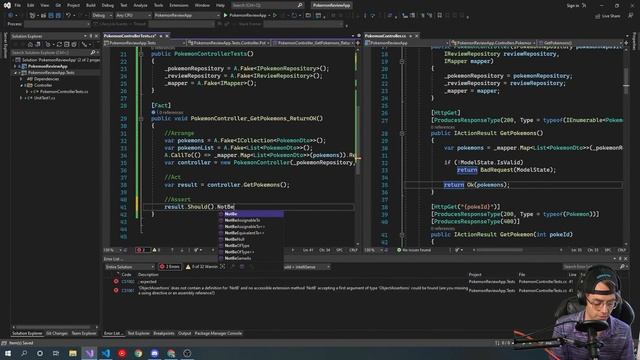The height and width of the screenshot is (360, 640).
Task: Open the Test menu
Action: tap(123, 5)
